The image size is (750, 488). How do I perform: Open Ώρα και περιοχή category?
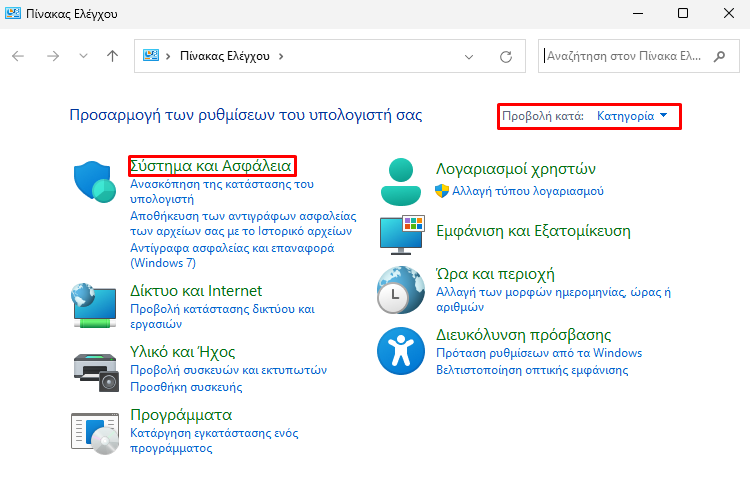pyautogui.click(x=496, y=274)
